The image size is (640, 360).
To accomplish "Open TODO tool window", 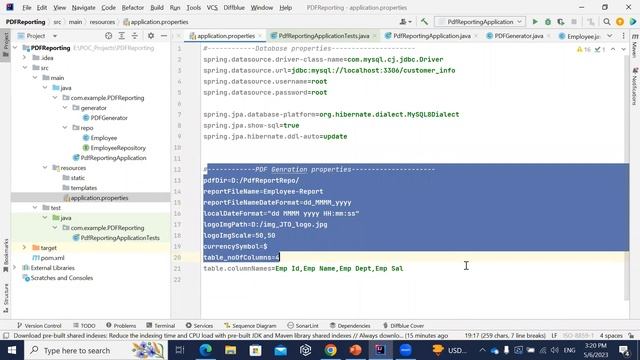I will pos(84,326).
